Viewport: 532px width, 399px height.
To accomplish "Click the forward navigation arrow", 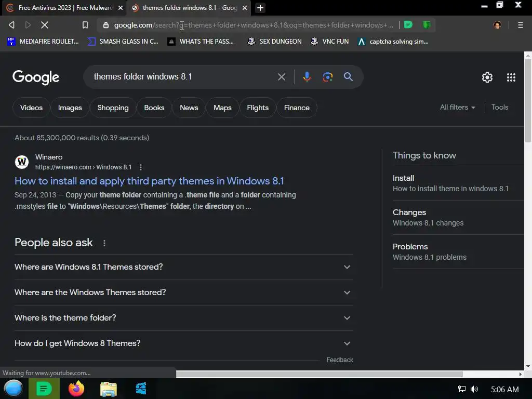I will [28, 25].
